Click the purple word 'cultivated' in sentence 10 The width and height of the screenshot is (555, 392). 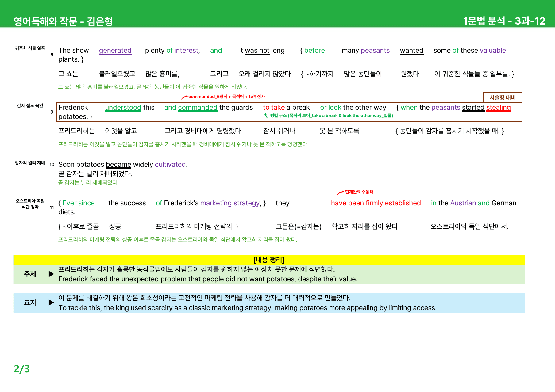click(x=170, y=164)
